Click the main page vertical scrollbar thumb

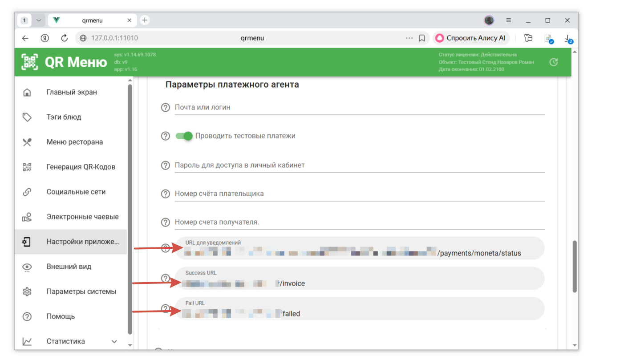[x=574, y=266]
